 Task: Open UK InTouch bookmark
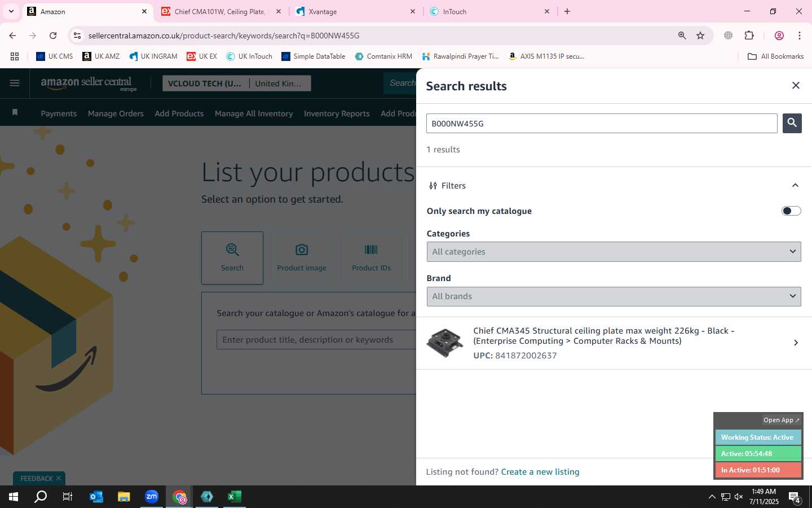point(249,56)
